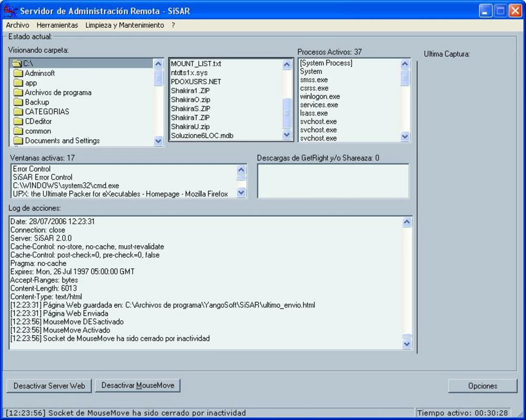This screenshot has width=526, height=420.
Task: Select file ShakiraT.ZIP
Action: 190,118
